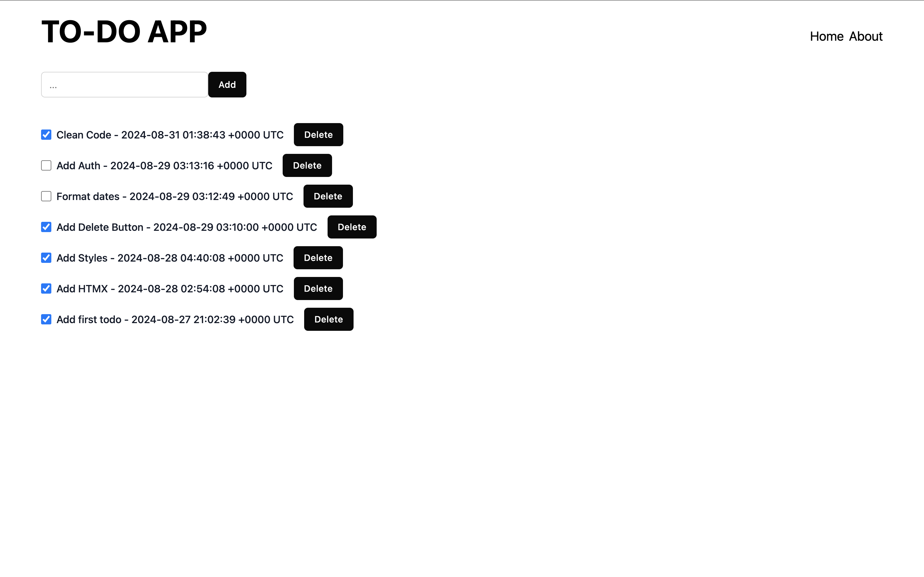Toggle the 'Add Auth' incomplete checkbox
The width and height of the screenshot is (924, 577).
tap(47, 165)
